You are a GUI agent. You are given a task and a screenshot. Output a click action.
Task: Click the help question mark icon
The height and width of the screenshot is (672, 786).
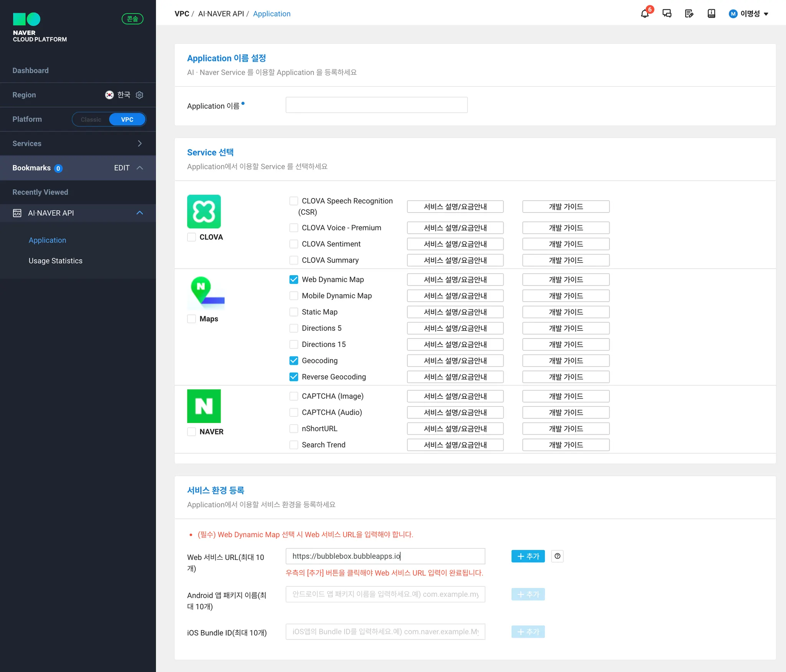pos(557,556)
